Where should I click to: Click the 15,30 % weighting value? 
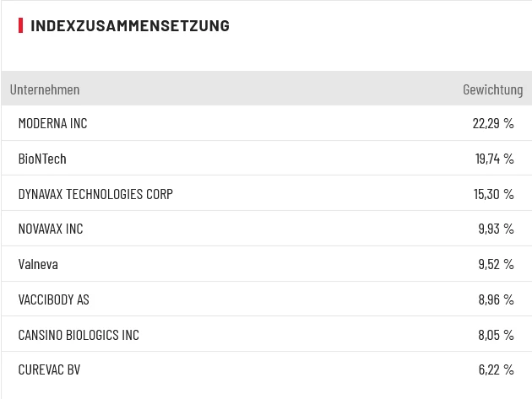[x=494, y=194]
